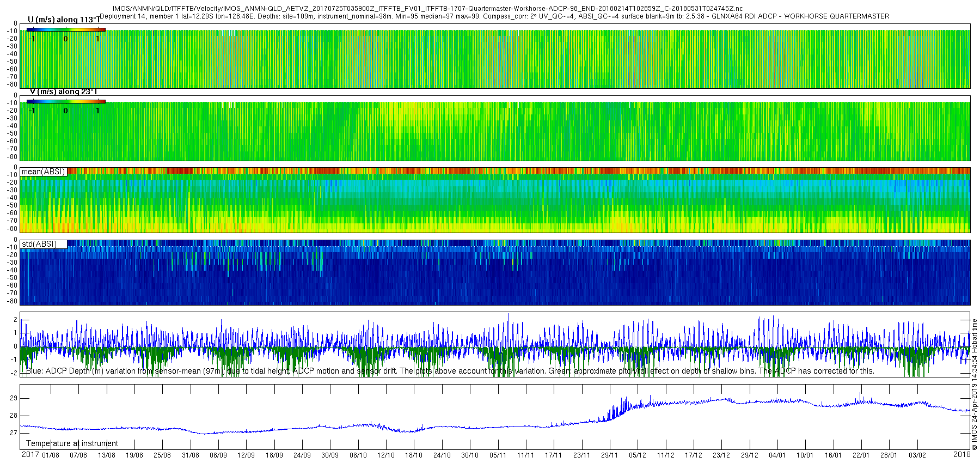980x463 pixels.
Task: Click the 'Deployment 14, member 1' metadata line
Action: click(494, 16)
